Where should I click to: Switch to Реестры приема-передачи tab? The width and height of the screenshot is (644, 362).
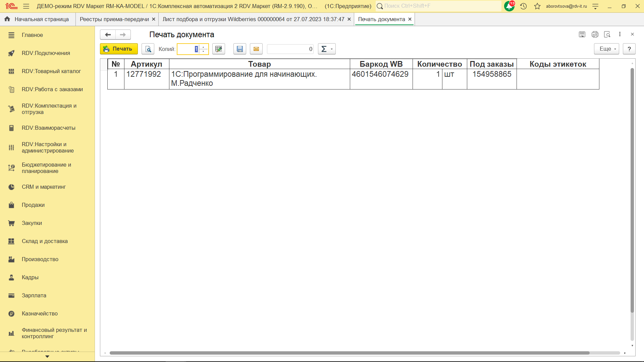(x=114, y=19)
